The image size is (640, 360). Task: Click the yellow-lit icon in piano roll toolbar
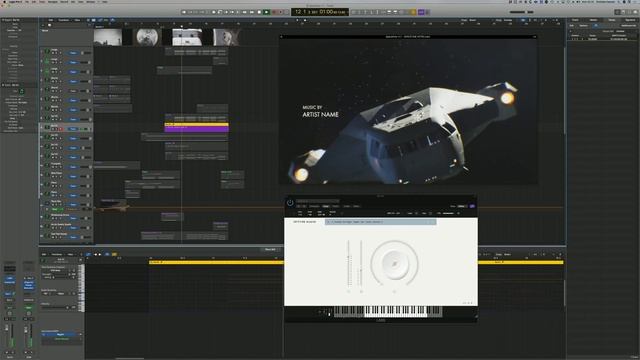pyautogui.click(x=114, y=254)
